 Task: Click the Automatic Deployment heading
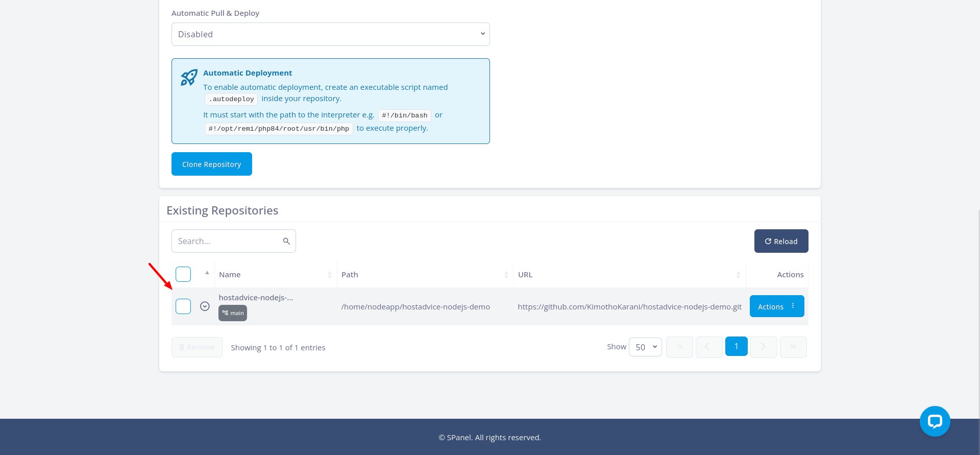[248, 73]
